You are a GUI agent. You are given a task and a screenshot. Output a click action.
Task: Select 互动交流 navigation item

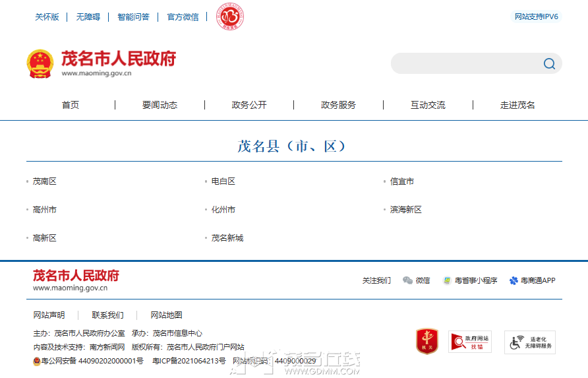click(x=428, y=105)
